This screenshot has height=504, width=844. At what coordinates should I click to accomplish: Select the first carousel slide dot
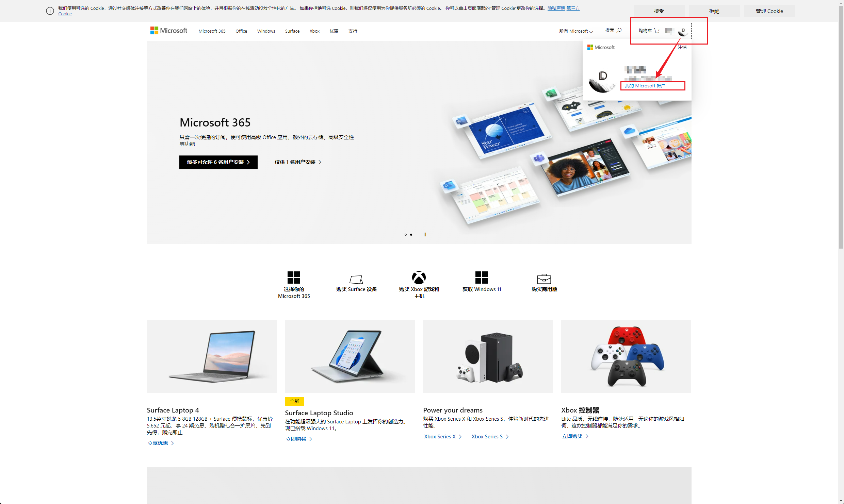tap(405, 235)
